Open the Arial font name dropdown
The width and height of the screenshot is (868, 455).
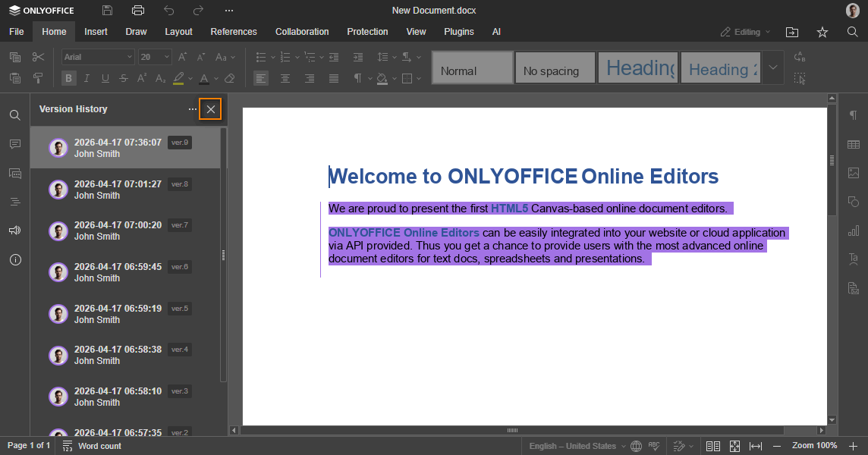pos(98,57)
